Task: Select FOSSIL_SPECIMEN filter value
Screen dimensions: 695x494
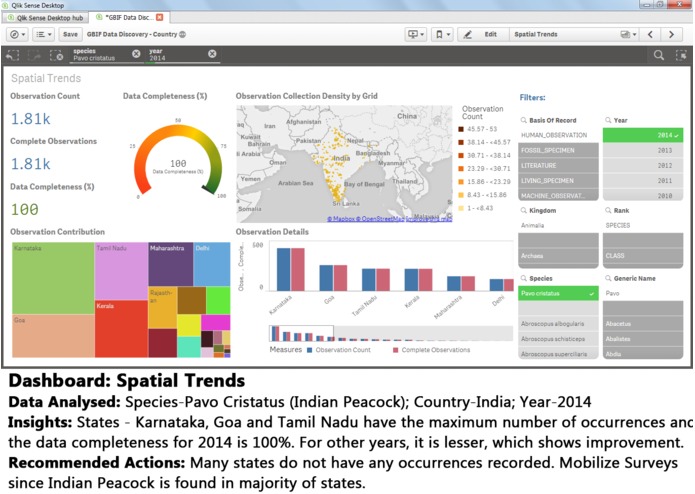Action: tap(558, 150)
